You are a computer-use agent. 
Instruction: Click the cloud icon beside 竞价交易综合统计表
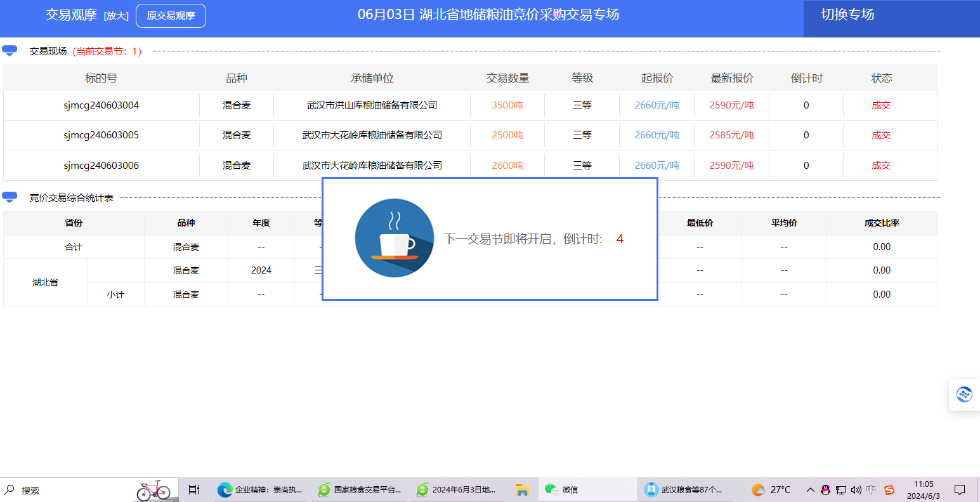9,197
